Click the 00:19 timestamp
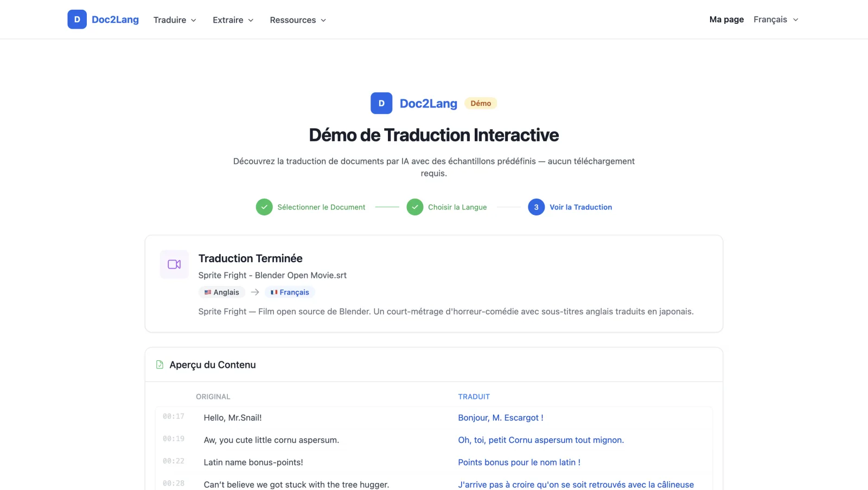 tap(174, 438)
